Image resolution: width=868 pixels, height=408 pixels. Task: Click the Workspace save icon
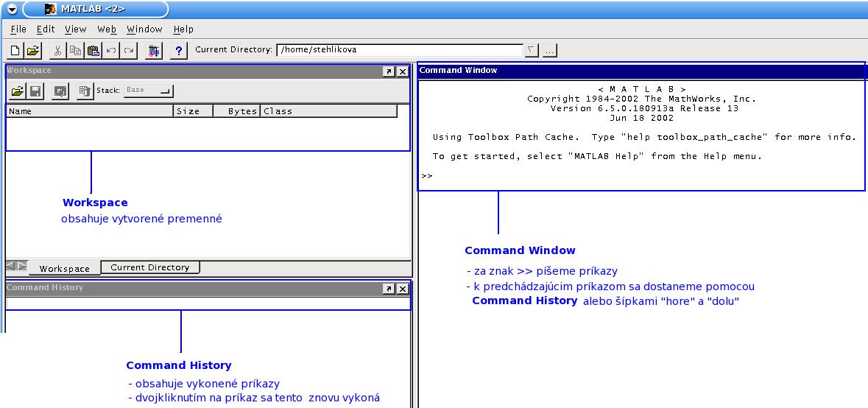pyautogui.click(x=35, y=91)
